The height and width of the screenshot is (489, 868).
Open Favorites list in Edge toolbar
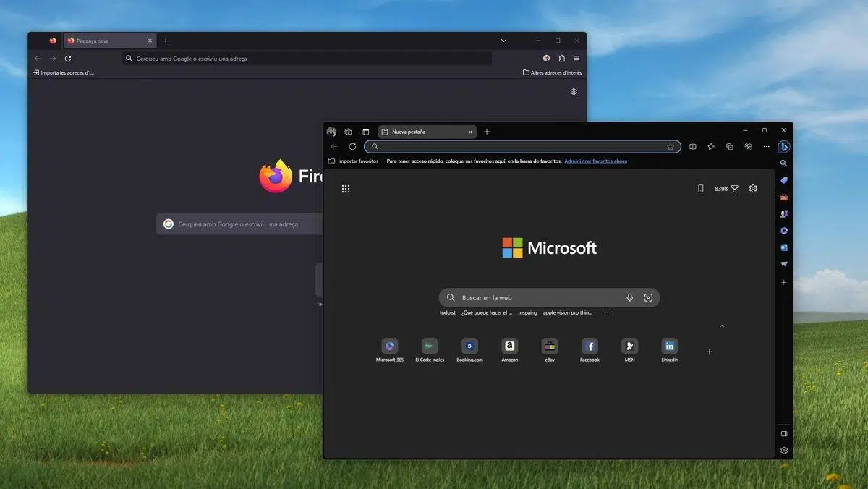[x=711, y=147]
